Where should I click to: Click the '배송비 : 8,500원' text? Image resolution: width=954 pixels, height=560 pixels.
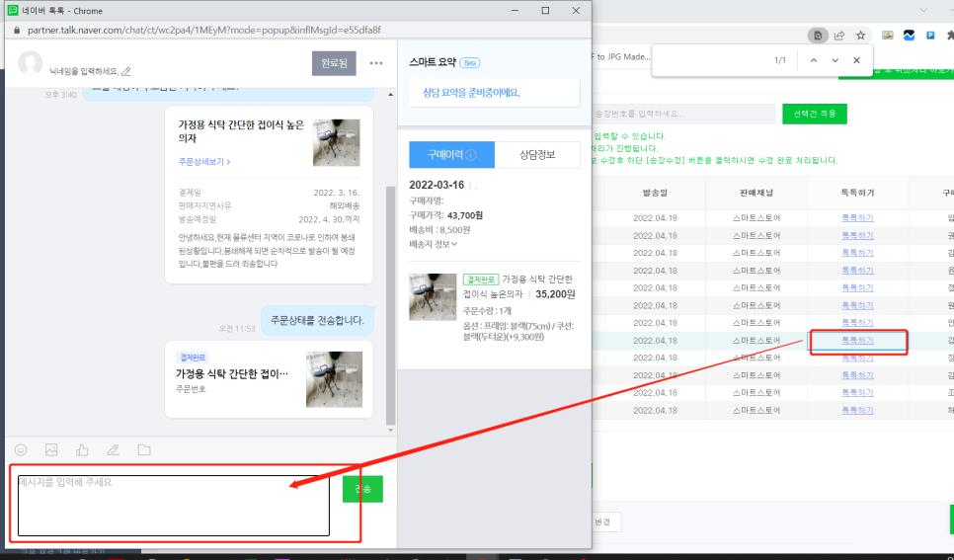(439, 230)
